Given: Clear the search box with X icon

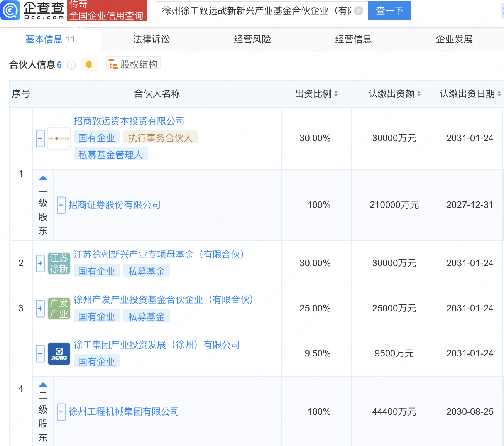Looking at the screenshot, I should coord(359,11).
